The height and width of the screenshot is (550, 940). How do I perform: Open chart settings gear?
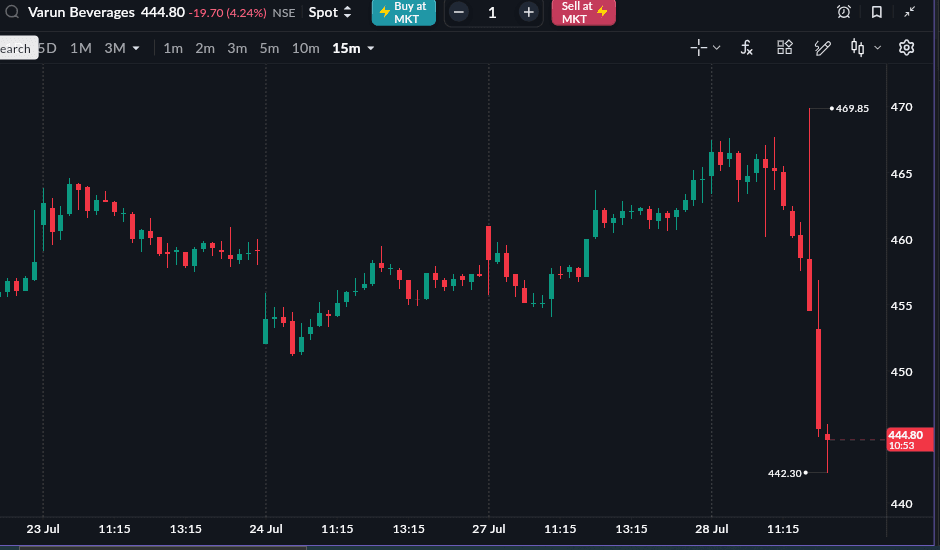pos(906,47)
